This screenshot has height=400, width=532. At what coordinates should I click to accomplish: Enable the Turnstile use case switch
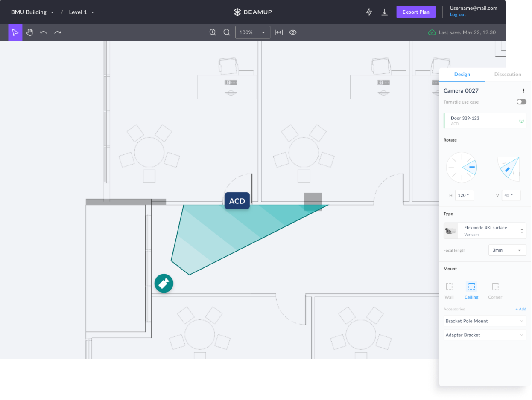[521, 102]
